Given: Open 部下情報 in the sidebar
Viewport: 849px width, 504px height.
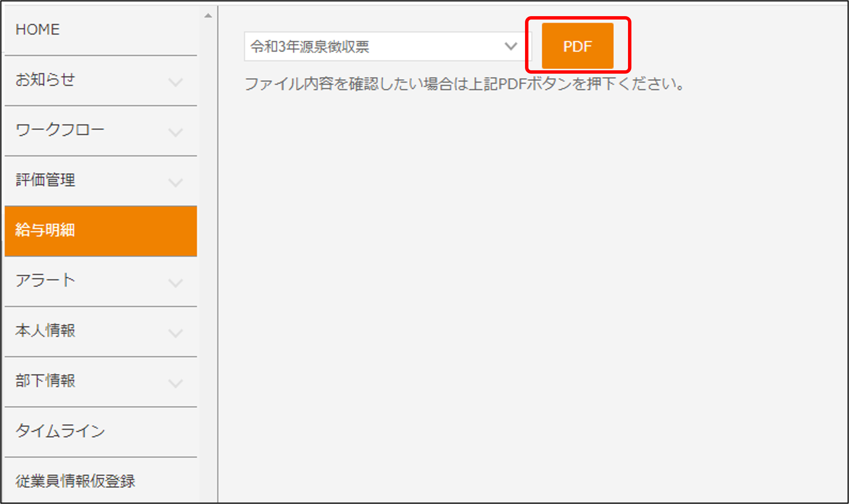Looking at the screenshot, I should coord(45,381).
